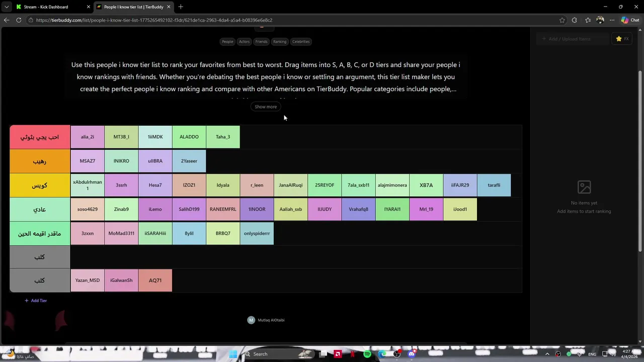Open the browser settings three-dot menu
Image resolution: width=644 pixels, height=362 pixels.
click(x=612, y=20)
